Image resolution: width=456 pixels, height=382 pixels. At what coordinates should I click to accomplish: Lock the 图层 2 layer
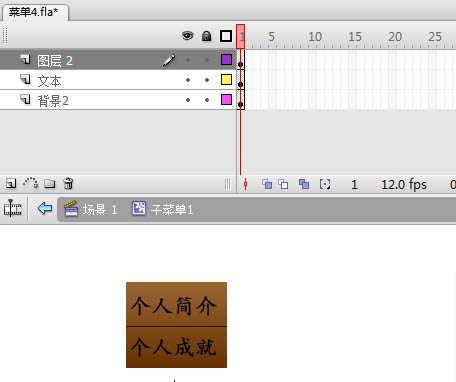coord(207,60)
